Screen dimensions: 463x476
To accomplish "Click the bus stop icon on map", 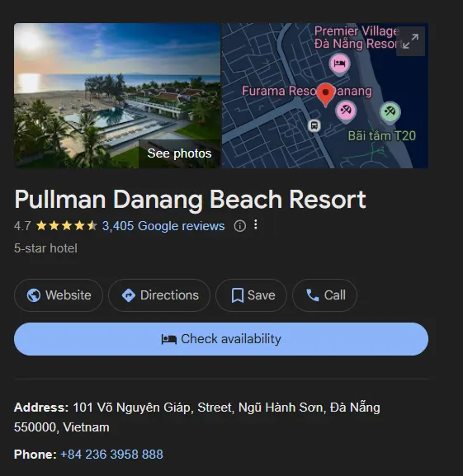I will [314, 125].
